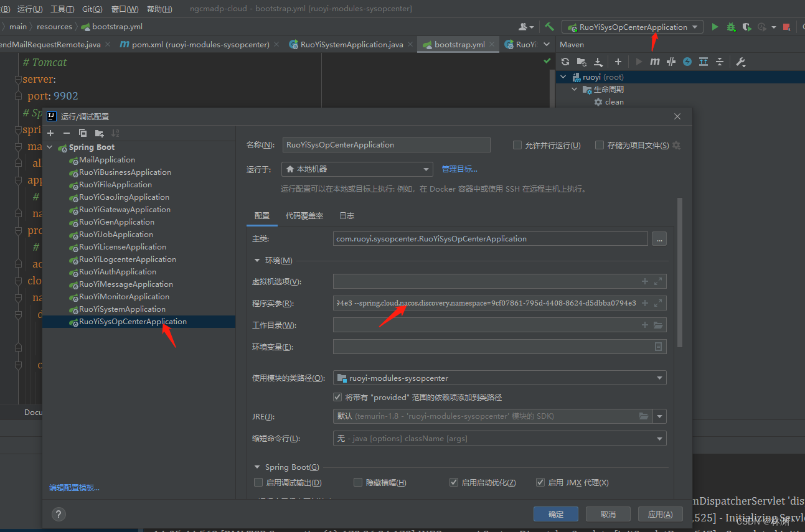805x532 pixels.
Task: Browse the working directory folder icon
Action: click(658, 325)
